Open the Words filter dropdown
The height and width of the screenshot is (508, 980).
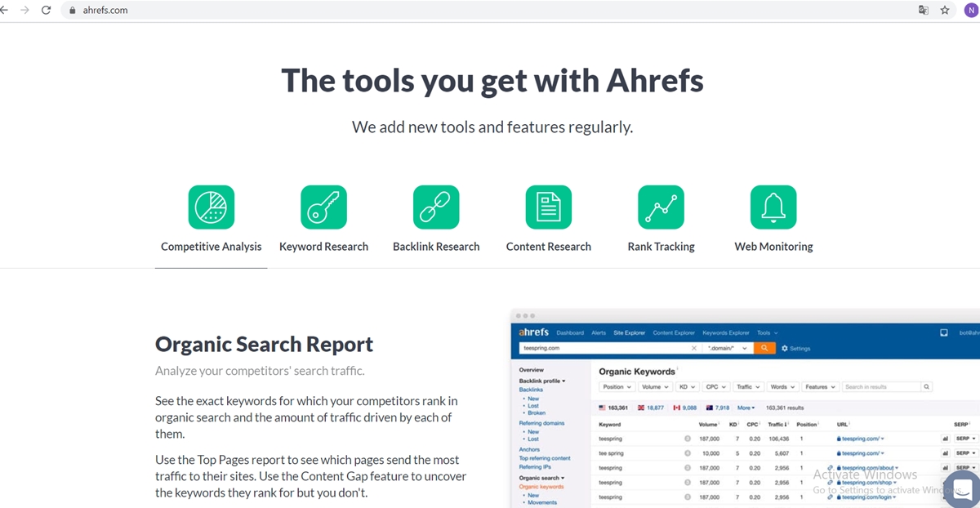click(783, 387)
